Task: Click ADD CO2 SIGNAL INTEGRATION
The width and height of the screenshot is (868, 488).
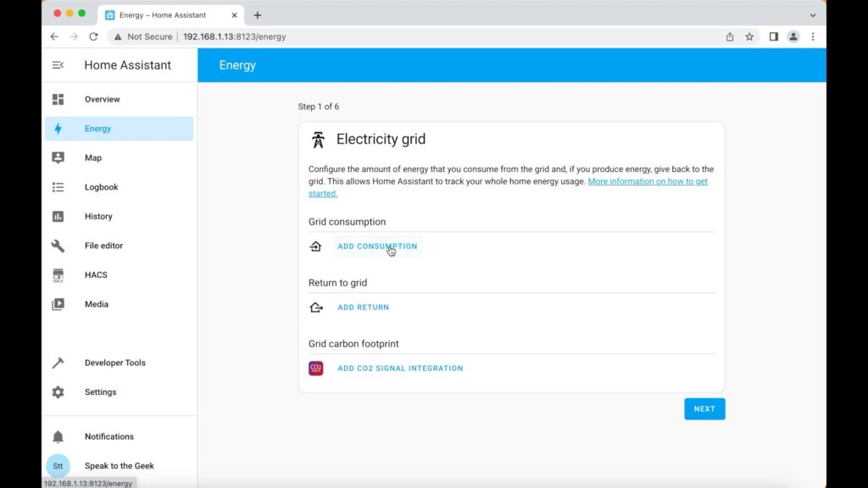Action: click(400, 368)
